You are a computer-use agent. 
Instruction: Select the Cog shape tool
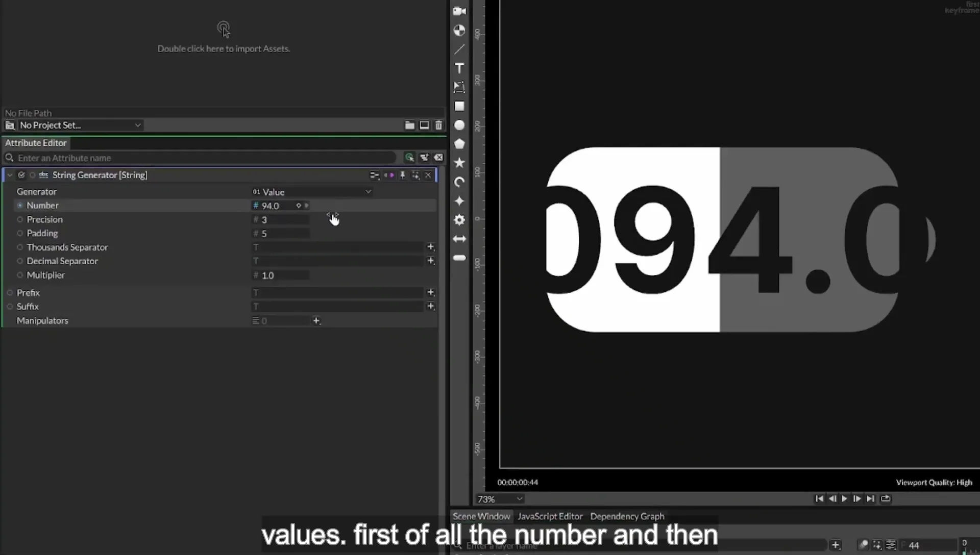coord(459,220)
